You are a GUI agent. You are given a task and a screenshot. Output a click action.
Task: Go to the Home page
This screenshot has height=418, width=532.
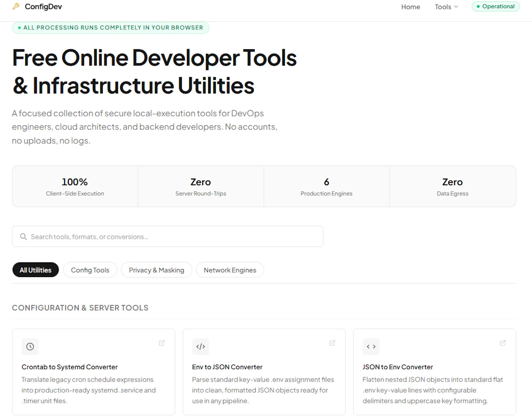point(410,7)
